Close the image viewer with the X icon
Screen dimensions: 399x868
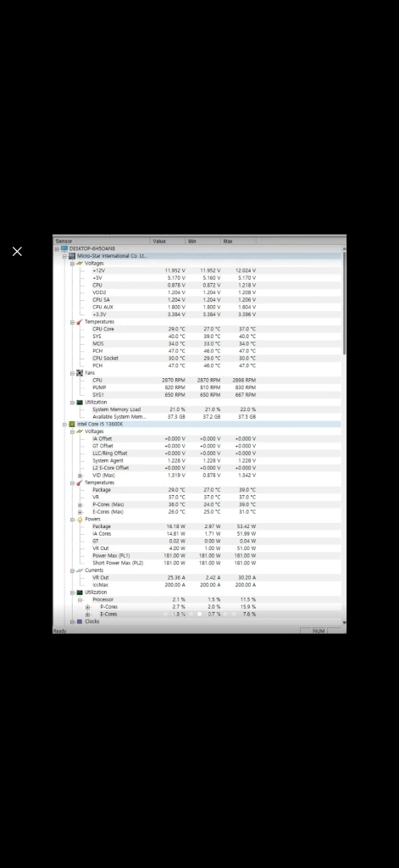pyautogui.click(x=17, y=251)
